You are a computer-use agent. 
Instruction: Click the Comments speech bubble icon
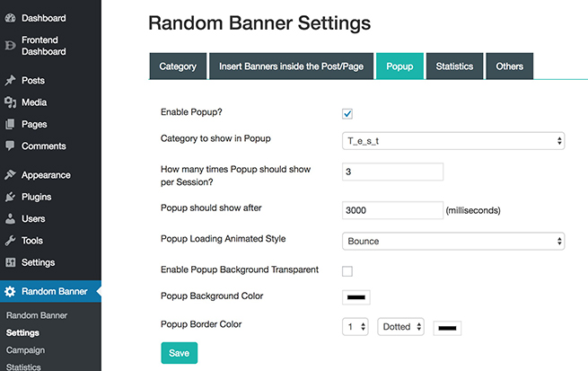click(x=10, y=146)
